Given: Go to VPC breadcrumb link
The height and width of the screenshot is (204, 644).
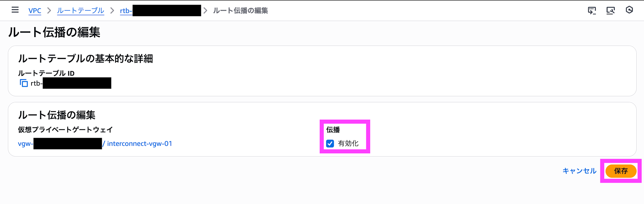Looking at the screenshot, I should coord(35,11).
